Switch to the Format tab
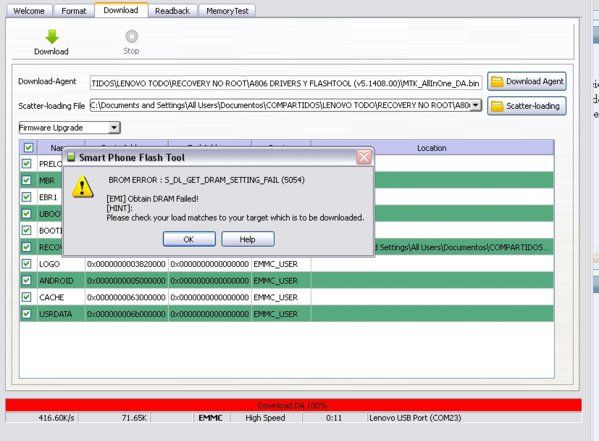Image resolution: width=599 pixels, height=441 pixels. click(74, 11)
